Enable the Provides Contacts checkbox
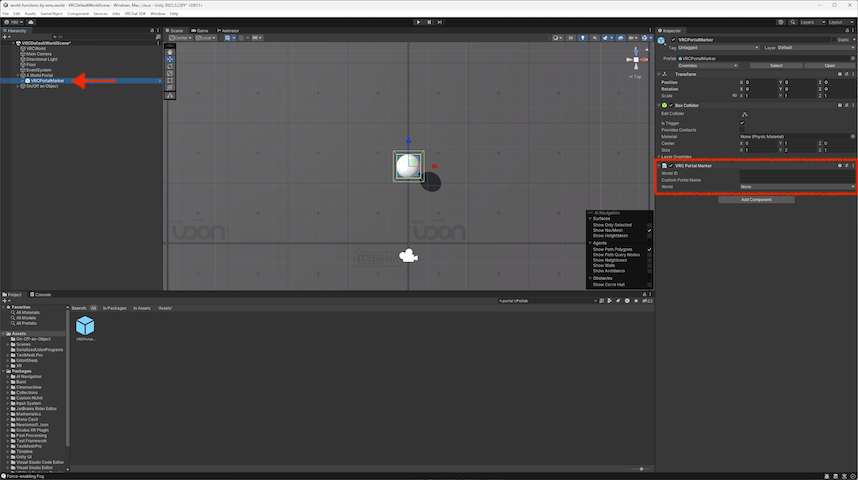This screenshot has height=480, width=858. (742, 130)
